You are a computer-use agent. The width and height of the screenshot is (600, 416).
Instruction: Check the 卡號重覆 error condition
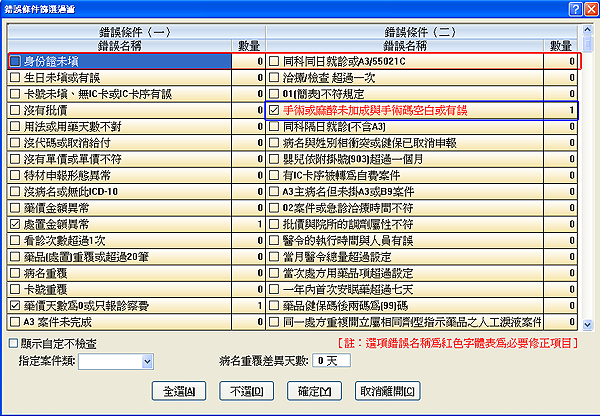pyautogui.click(x=15, y=290)
